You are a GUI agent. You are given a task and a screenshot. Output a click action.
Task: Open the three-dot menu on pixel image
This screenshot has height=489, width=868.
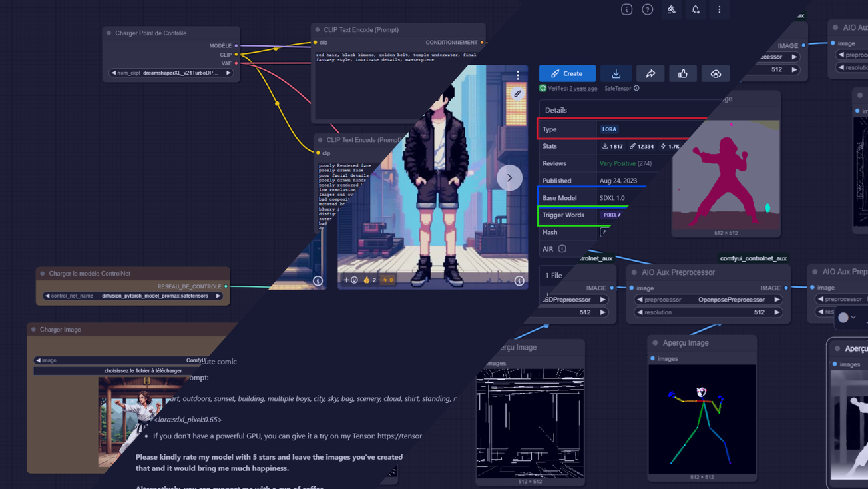(518, 75)
